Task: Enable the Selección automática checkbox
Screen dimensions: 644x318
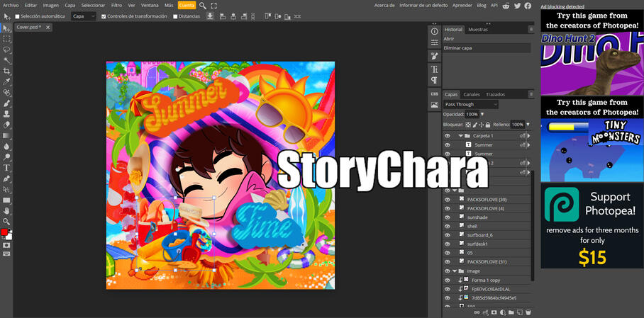Action: [x=18, y=16]
